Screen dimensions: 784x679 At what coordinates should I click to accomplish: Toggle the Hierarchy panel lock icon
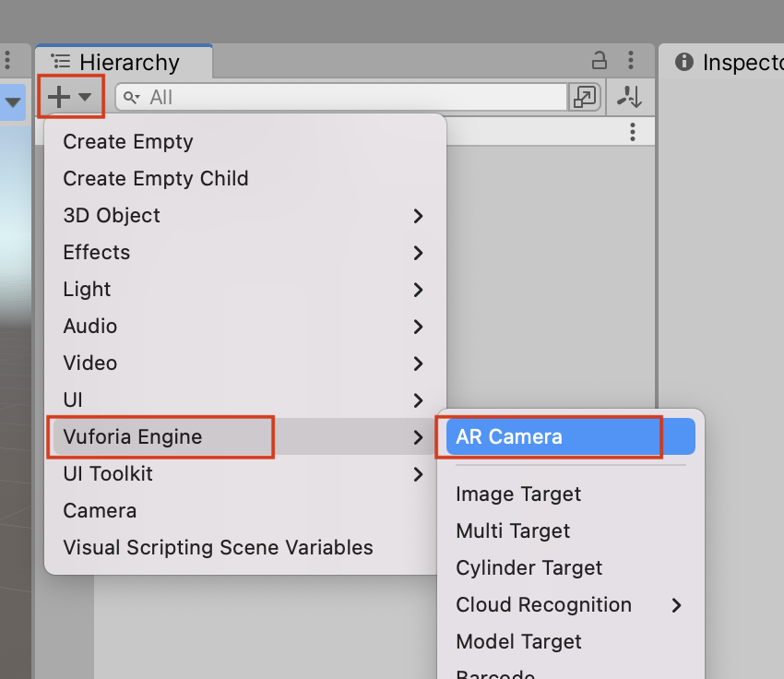(600, 62)
